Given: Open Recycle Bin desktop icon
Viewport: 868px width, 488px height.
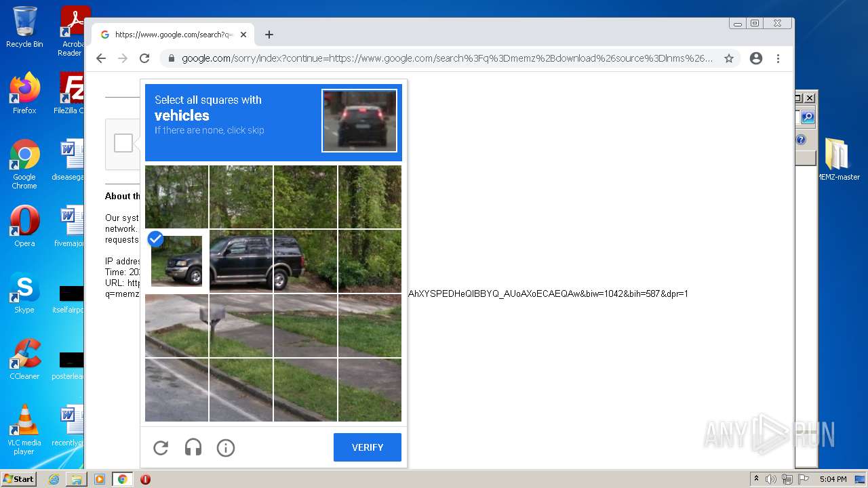Looking at the screenshot, I should tap(24, 27).
